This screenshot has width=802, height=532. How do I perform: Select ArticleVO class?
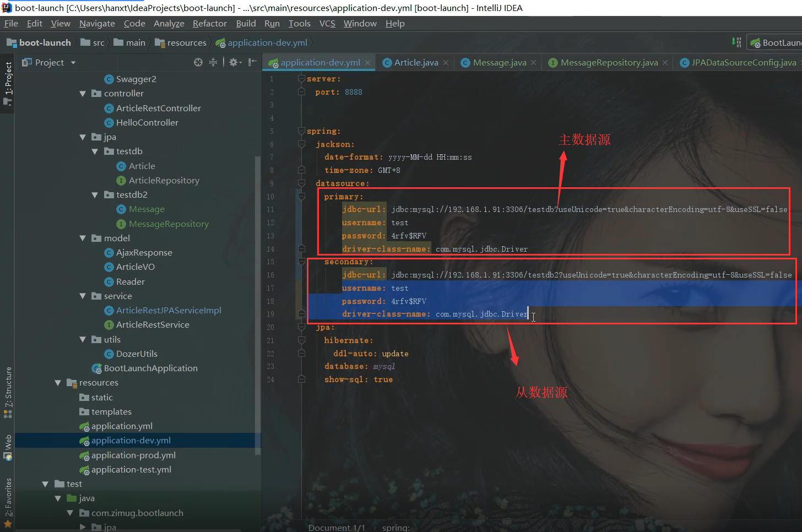(x=129, y=267)
